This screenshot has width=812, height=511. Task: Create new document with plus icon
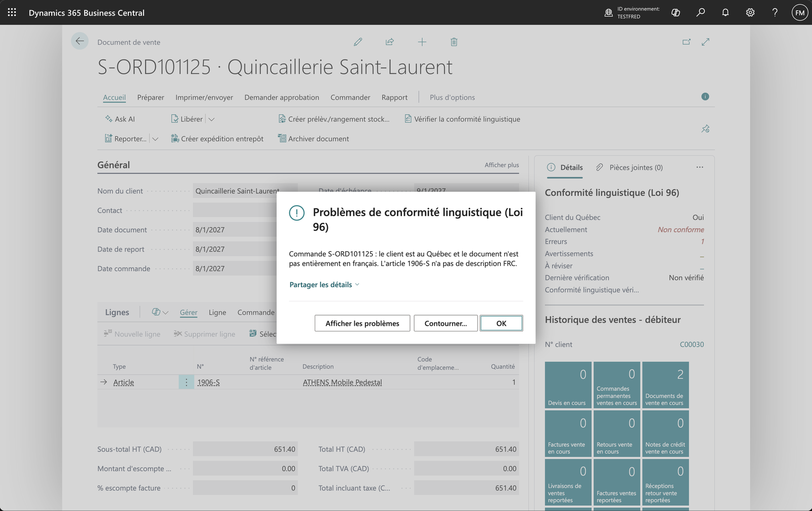pyautogui.click(x=422, y=42)
